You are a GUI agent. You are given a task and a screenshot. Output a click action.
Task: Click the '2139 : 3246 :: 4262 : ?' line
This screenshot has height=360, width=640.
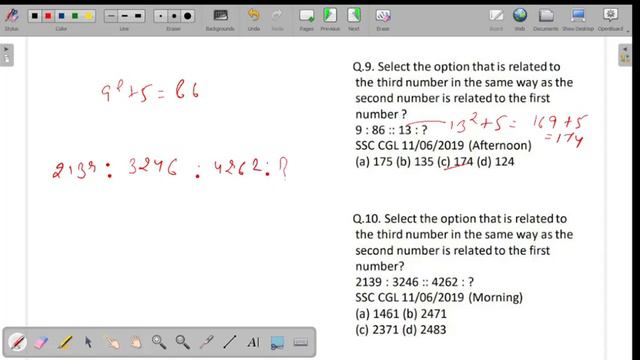(414, 282)
